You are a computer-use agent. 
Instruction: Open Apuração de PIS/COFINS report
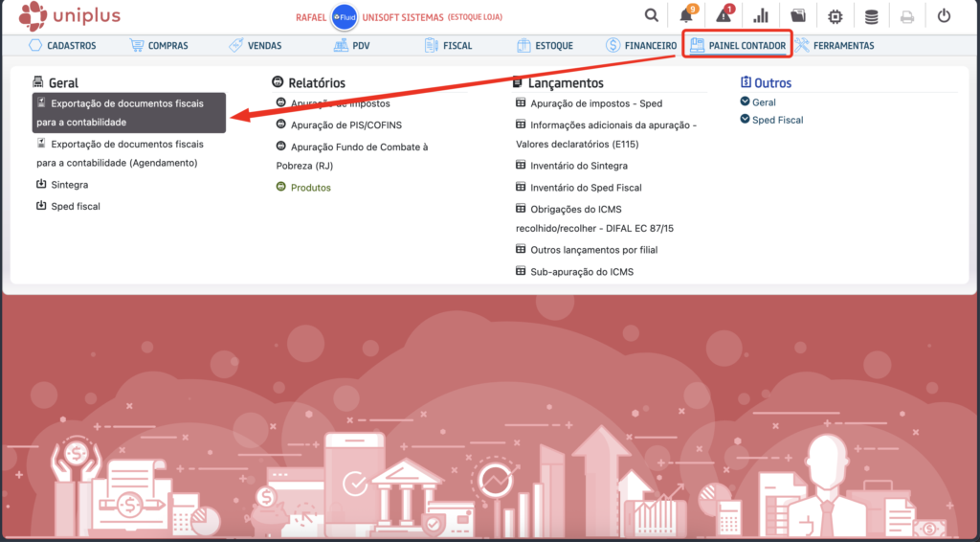click(345, 124)
